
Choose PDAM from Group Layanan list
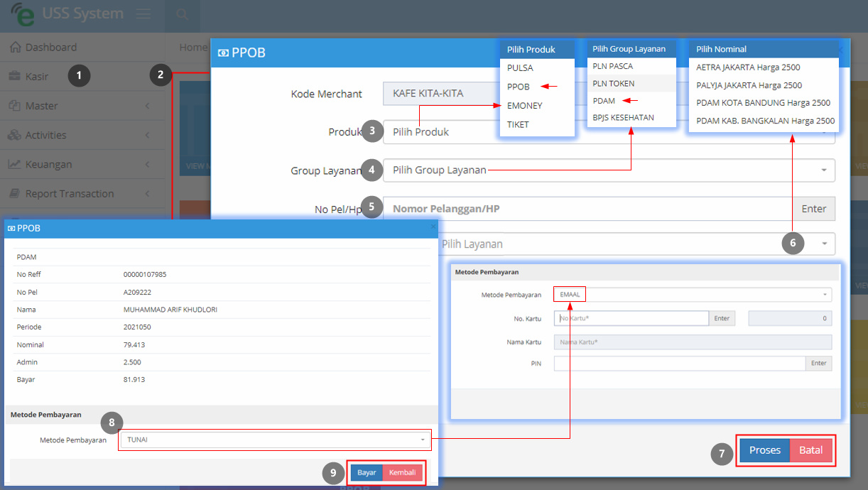tap(604, 101)
